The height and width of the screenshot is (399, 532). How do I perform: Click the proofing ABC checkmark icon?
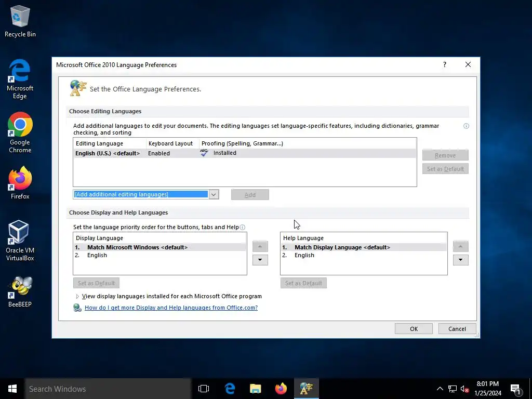click(204, 153)
